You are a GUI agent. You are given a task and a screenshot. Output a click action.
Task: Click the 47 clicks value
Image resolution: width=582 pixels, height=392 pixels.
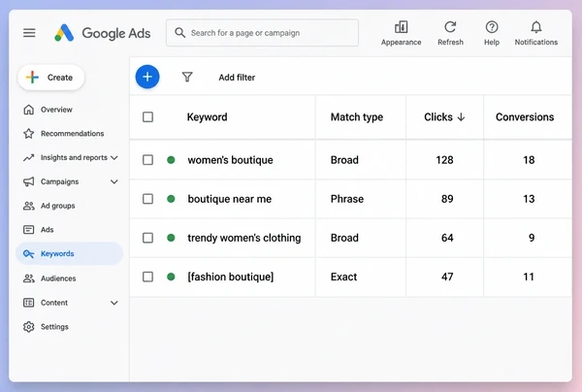[x=447, y=277]
